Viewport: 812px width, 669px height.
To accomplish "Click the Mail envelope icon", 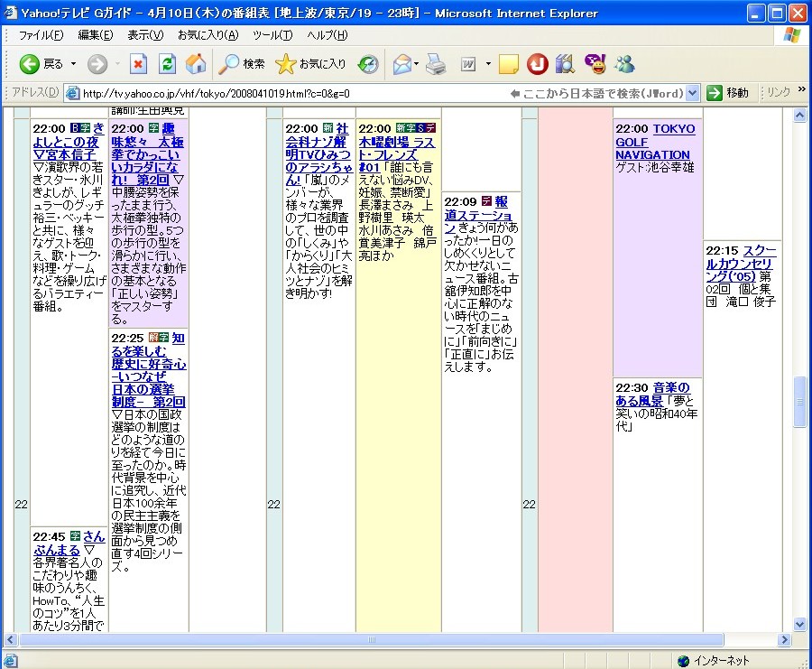I will (x=401, y=64).
